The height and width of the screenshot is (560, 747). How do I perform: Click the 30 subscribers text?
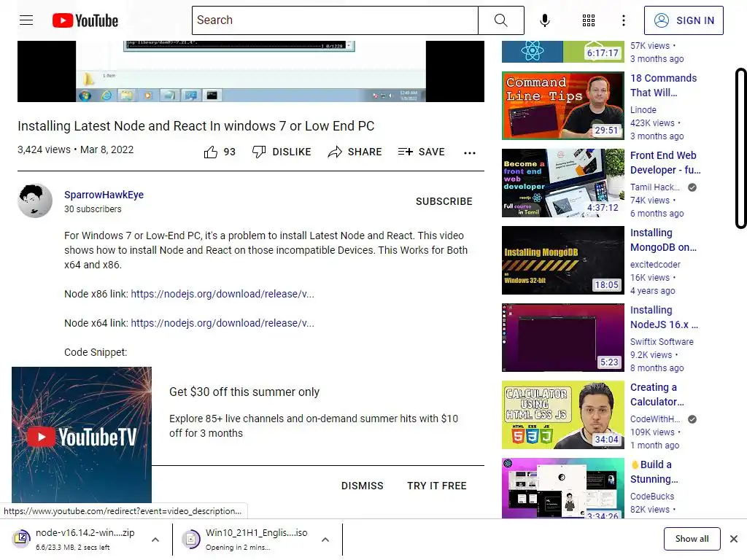click(x=93, y=209)
